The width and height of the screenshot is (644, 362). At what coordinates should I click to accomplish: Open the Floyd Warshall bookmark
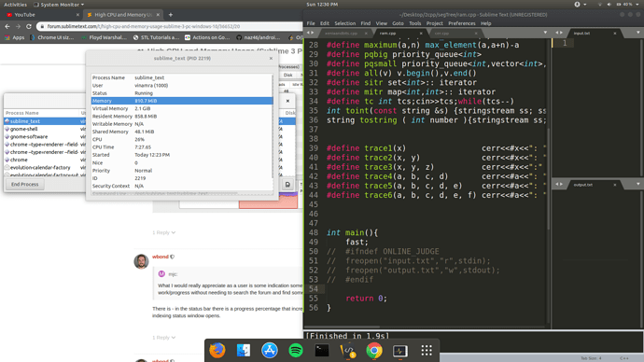point(105,37)
